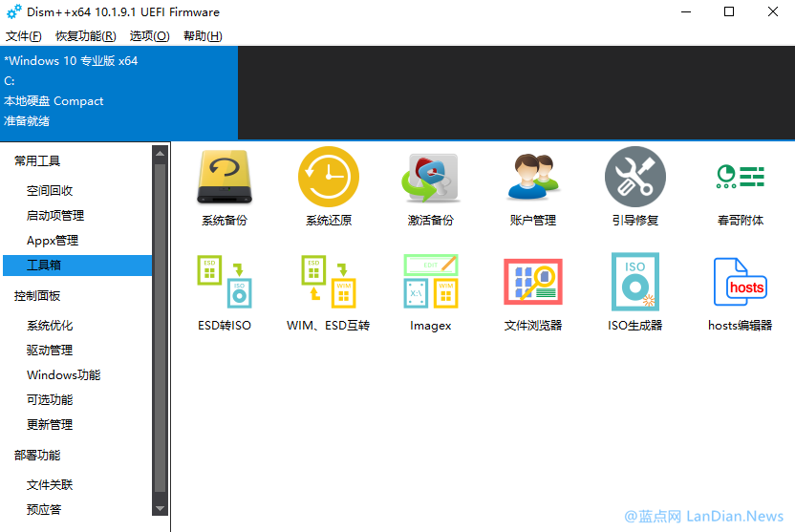Image resolution: width=795 pixels, height=532 pixels.
Task: Maximize the Dism++ window
Action: 729,11
